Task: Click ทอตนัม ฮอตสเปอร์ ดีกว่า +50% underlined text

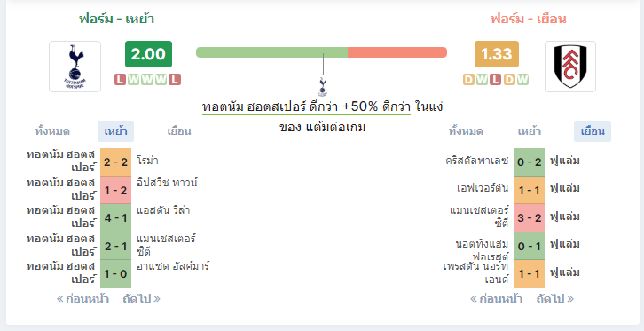Action: [306, 106]
